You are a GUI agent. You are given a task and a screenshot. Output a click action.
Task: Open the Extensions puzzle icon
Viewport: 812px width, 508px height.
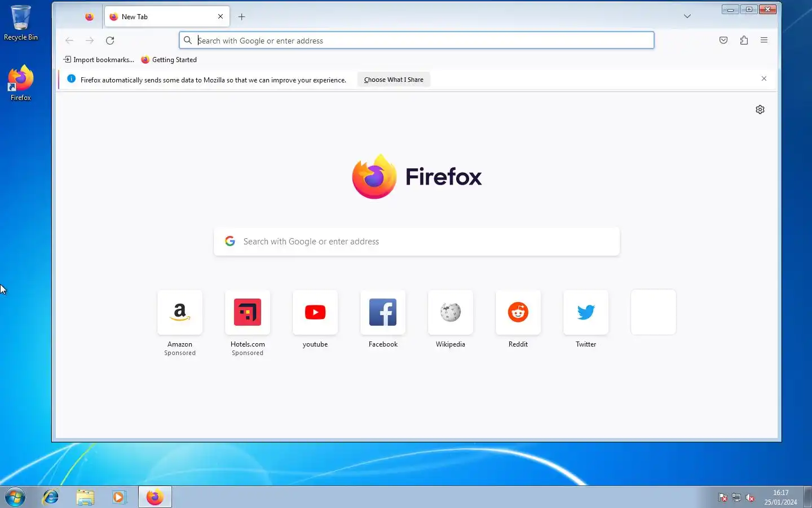pyautogui.click(x=744, y=40)
